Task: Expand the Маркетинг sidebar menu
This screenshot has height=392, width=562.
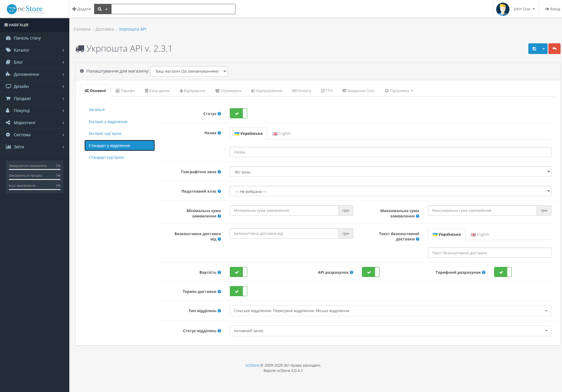Action: point(35,123)
